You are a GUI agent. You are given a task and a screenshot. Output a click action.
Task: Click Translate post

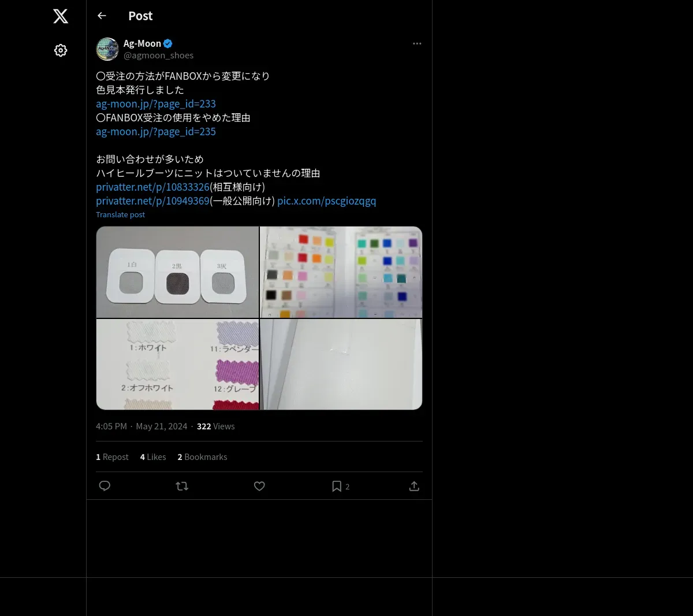120,214
